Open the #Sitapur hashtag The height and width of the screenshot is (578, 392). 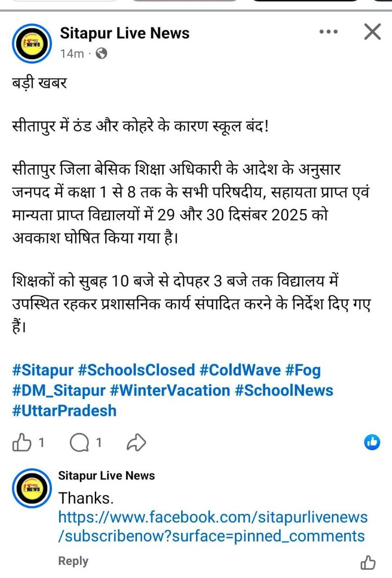click(43, 370)
